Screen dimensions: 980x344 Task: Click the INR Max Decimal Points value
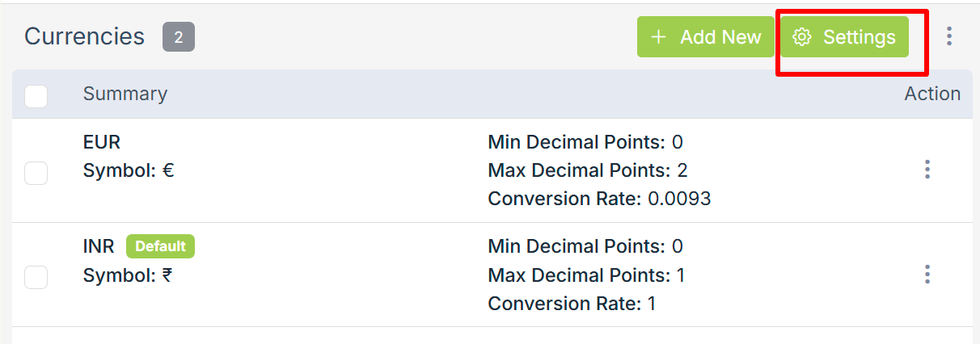click(681, 275)
